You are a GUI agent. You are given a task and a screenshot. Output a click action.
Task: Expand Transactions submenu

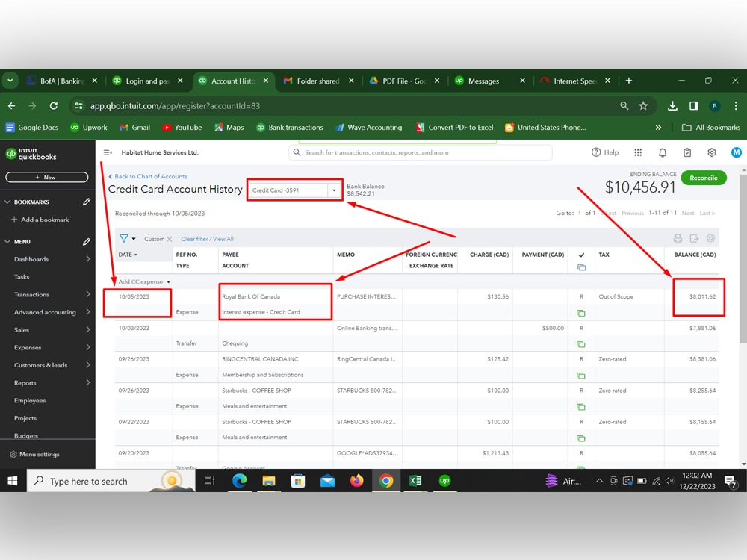[88, 294]
